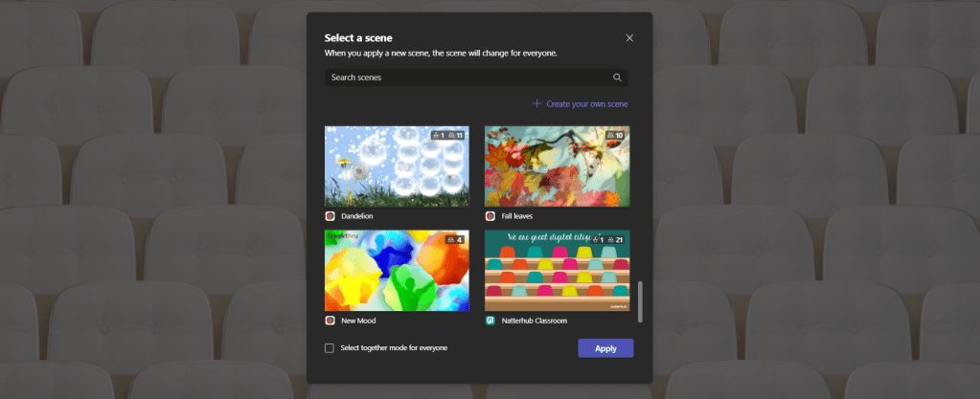
Task: Enable Select together mode for everyone
Action: pos(330,348)
